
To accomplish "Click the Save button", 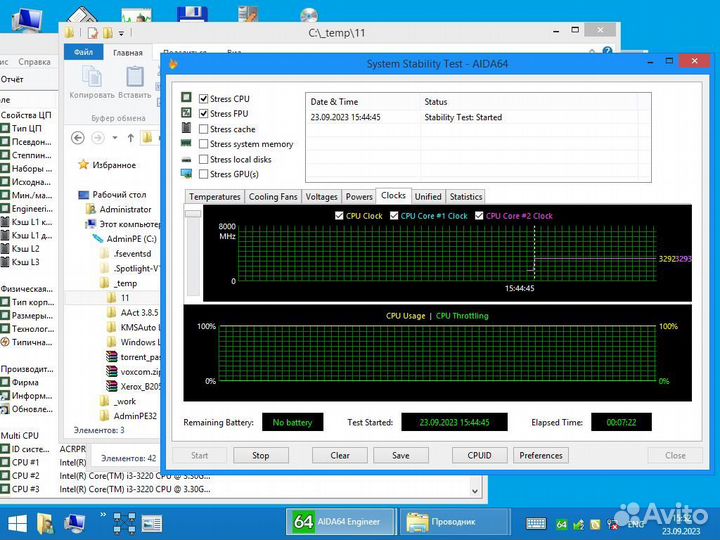I will click(401, 456).
